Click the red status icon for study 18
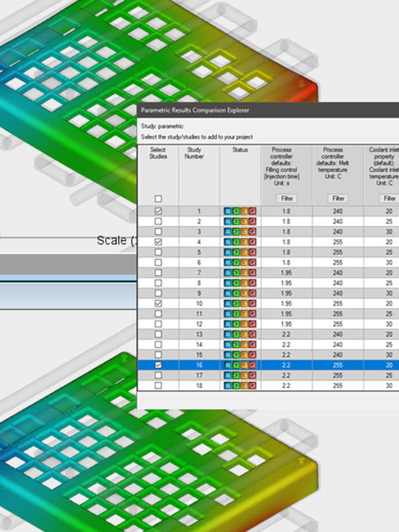 point(252,386)
